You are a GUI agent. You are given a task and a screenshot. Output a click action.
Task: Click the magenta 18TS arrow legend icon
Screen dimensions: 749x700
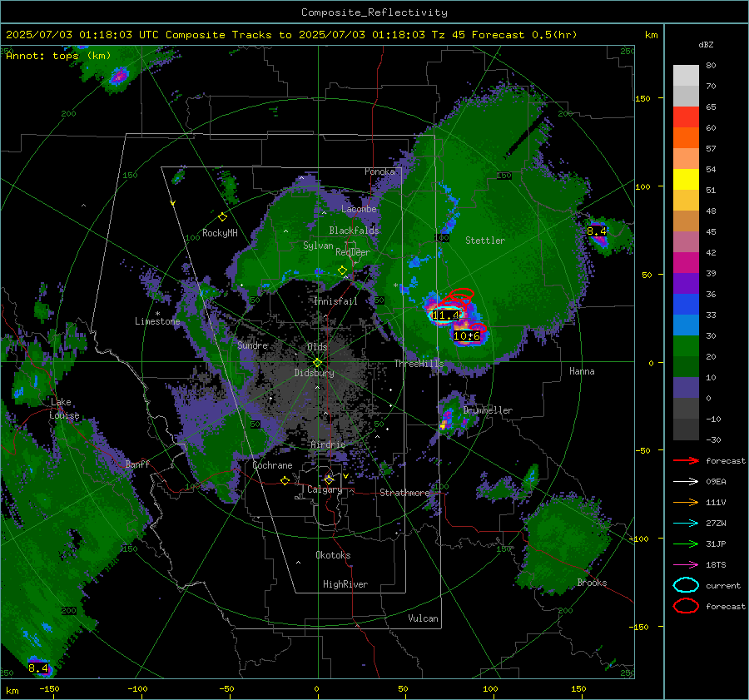[686, 565]
